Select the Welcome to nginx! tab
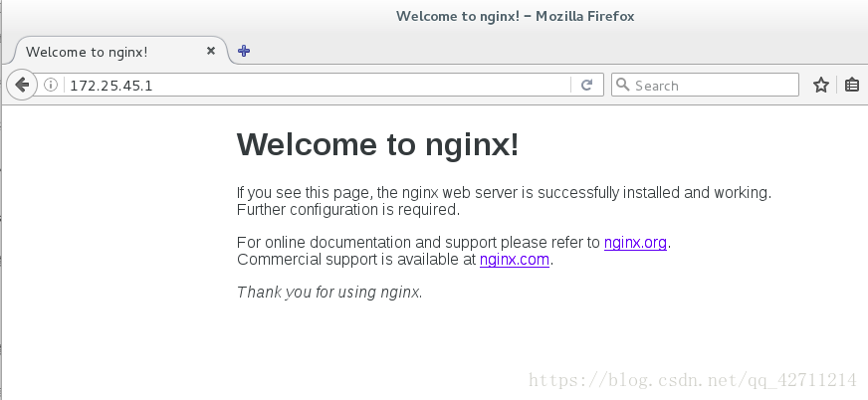The width and height of the screenshot is (868, 400). point(119,52)
